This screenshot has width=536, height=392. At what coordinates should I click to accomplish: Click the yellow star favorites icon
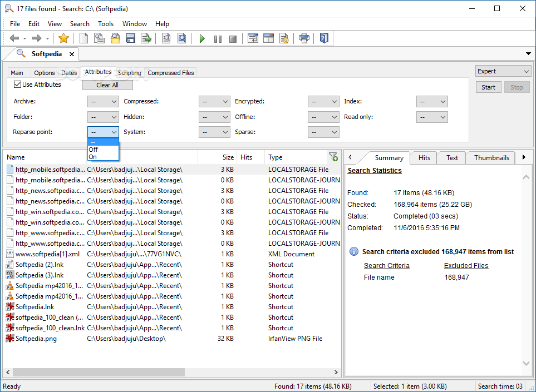point(63,38)
